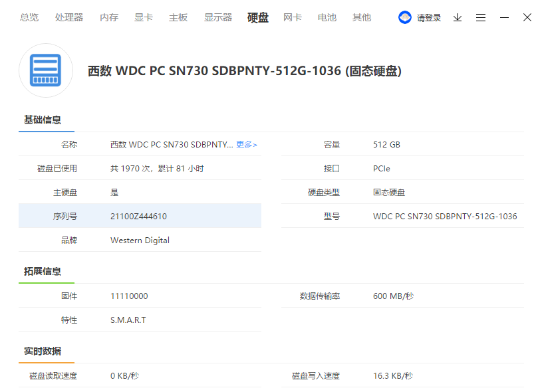This screenshot has width=534, height=392.
Task: Open the 总览 overview tab
Action: tap(29, 17)
